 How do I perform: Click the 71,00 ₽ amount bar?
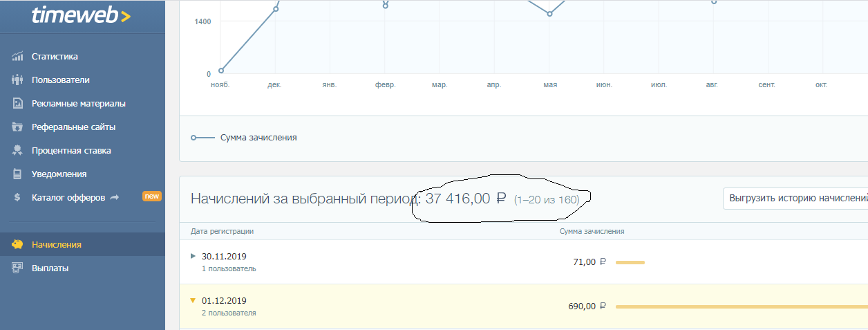(x=630, y=262)
